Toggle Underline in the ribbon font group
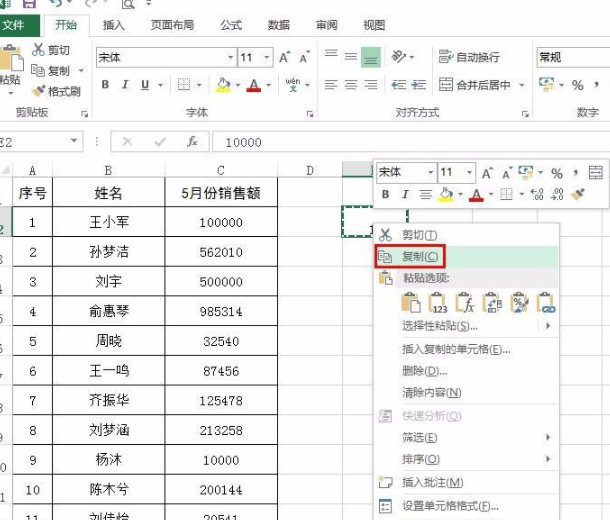The width and height of the screenshot is (610, 520). (x=145, y=84)
